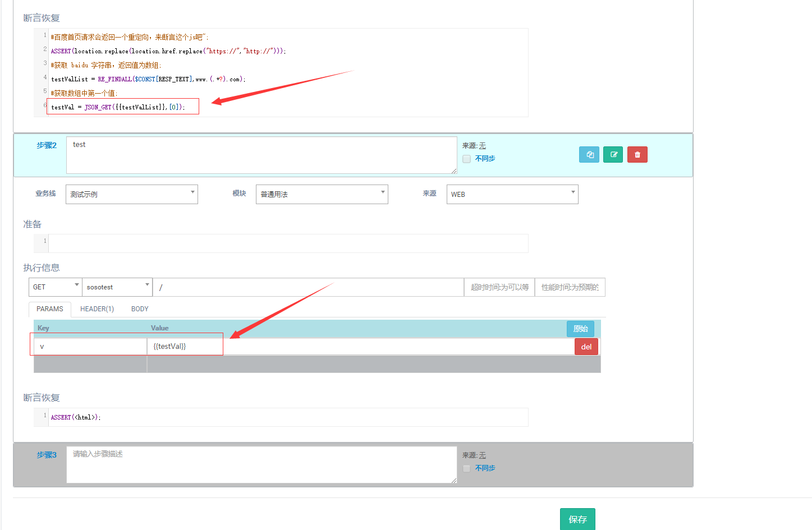This screenshot has height=530, width=812.
Task: Switch to the BODY tab
Action: [140, 309]
